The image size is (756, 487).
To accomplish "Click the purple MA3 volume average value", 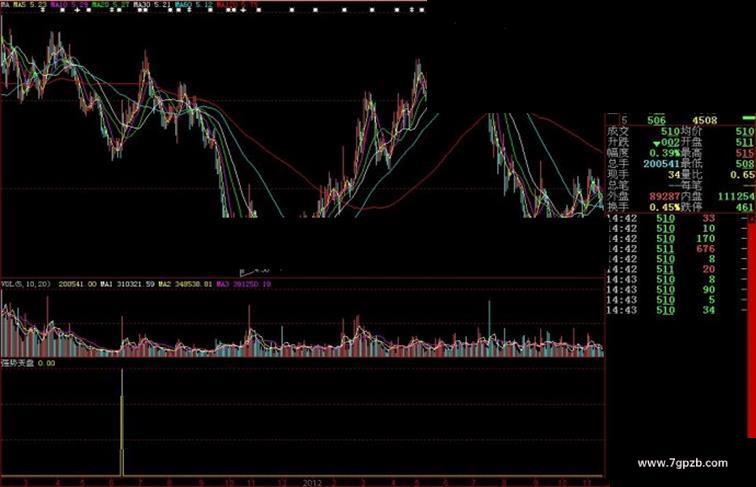I will [243, 284].
